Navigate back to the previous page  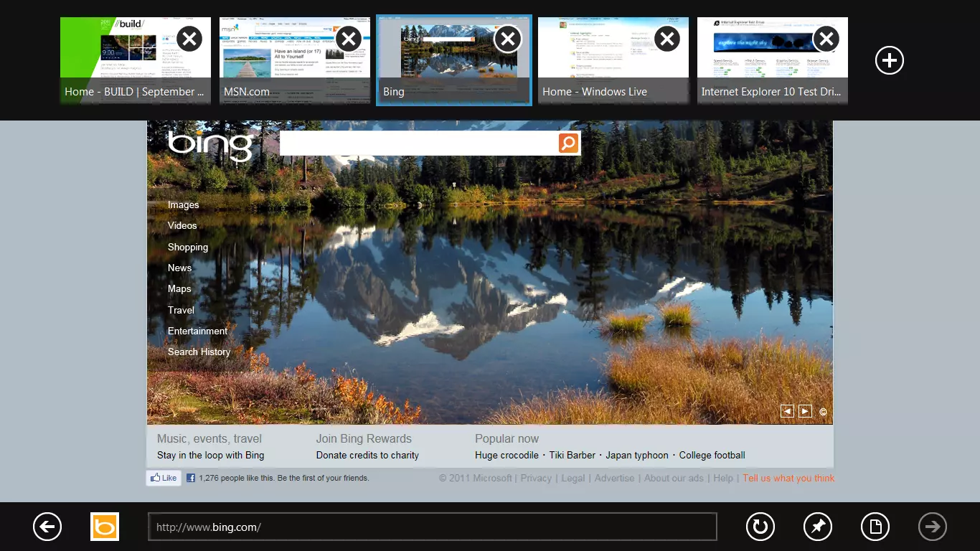coord(47,526)
